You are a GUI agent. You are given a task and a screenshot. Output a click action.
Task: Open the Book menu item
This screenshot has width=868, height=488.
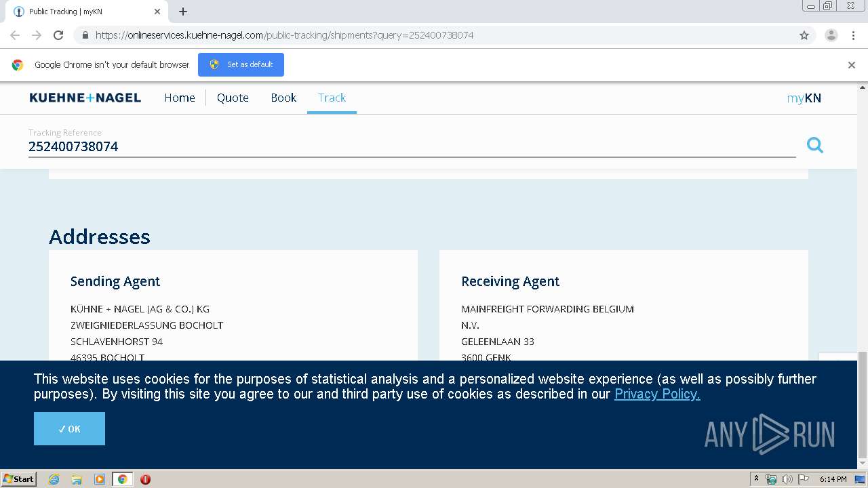[283, 98]
